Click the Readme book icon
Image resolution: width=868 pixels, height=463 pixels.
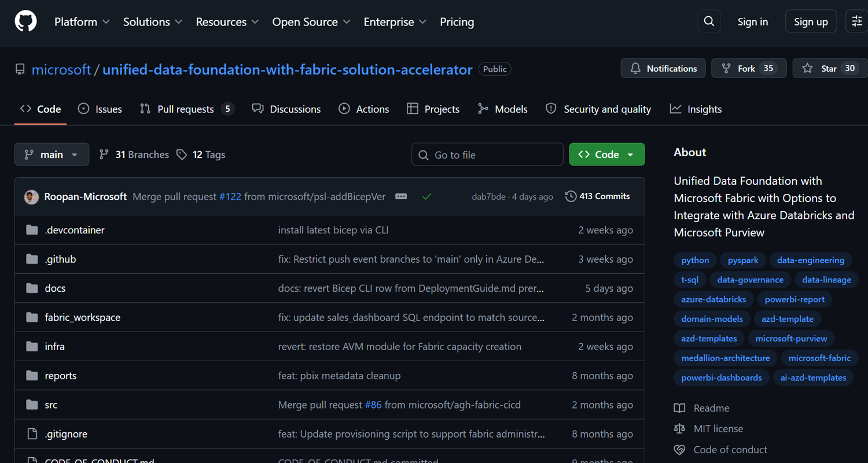[679, 408]
